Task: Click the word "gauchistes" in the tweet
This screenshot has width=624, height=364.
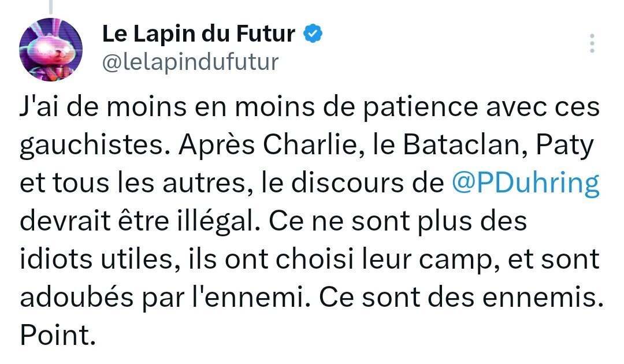Action: click(92, 146)
